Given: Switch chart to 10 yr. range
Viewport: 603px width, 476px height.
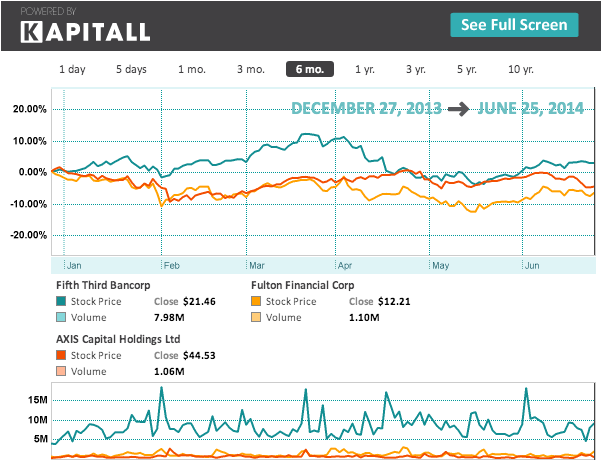Looking at the screenshot, I should [x=521, y=69].
